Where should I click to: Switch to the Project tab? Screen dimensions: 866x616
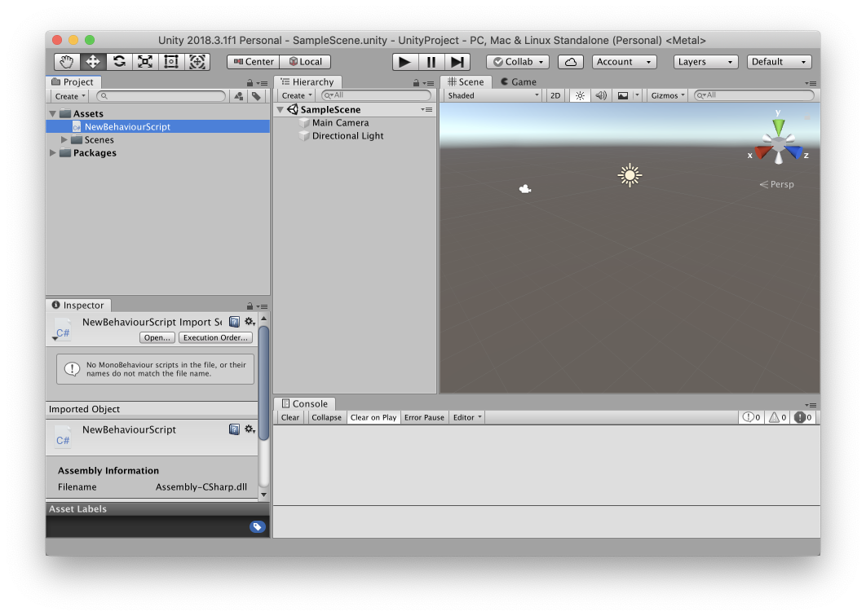click(73, 81)
